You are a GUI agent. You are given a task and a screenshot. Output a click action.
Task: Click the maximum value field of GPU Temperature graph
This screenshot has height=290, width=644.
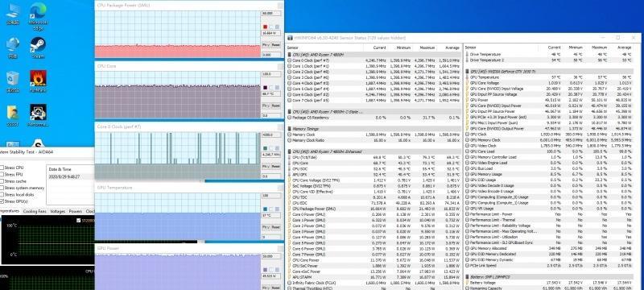(271, 196)
